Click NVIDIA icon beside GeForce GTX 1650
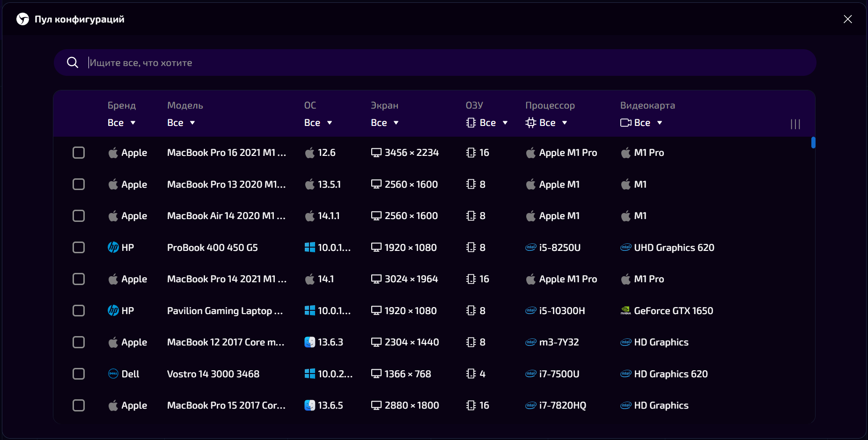This screenshot has height=440, width=868. click(626, 310)
